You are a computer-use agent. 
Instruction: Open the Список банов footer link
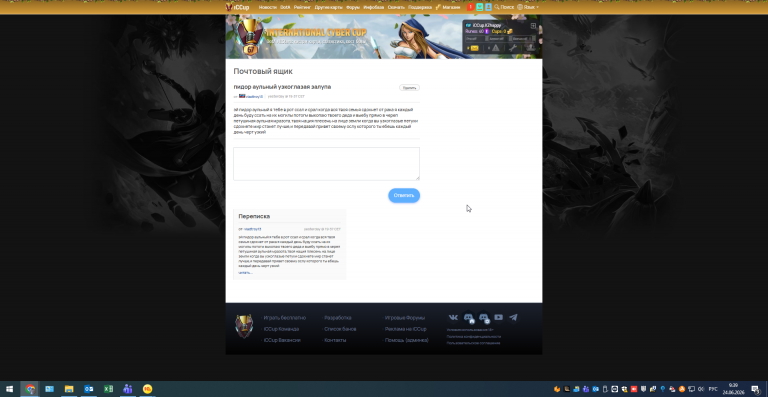(340, 329)
